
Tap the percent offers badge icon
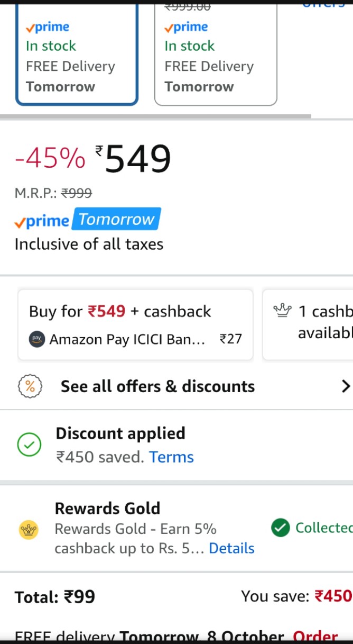[x=30, y=387]
